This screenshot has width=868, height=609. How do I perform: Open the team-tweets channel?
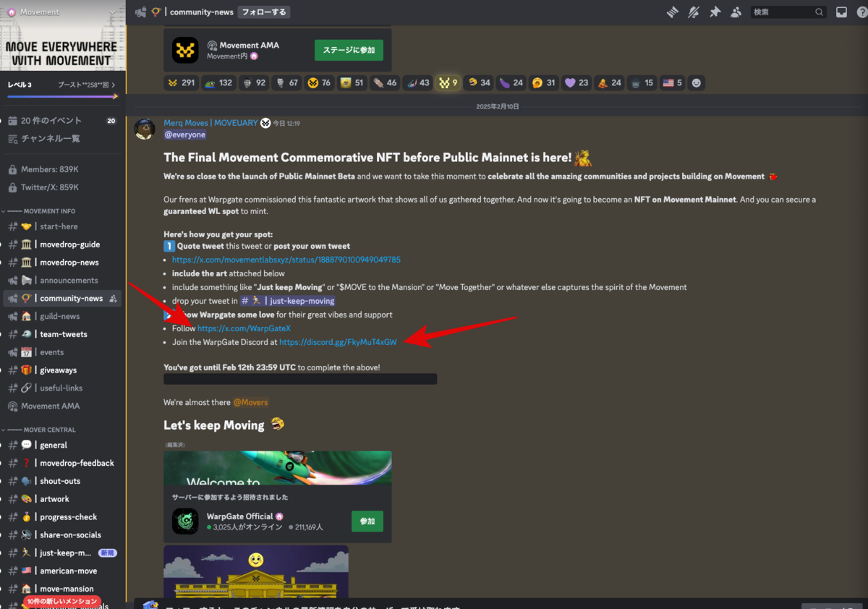click(x=61, y=334)
